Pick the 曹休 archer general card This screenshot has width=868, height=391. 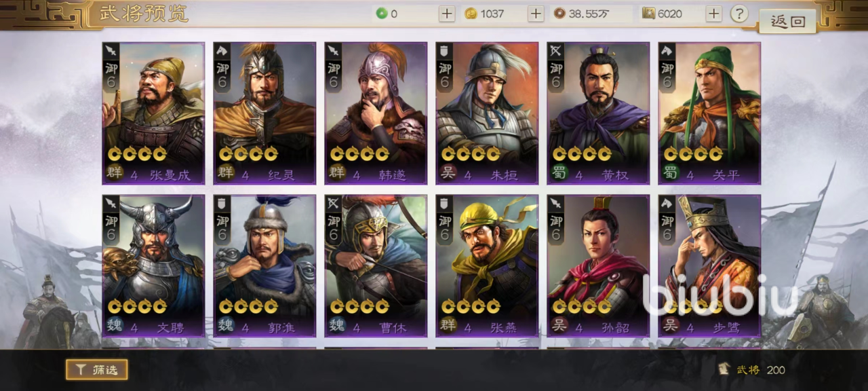pyautogui.click(x=376, y=266)
